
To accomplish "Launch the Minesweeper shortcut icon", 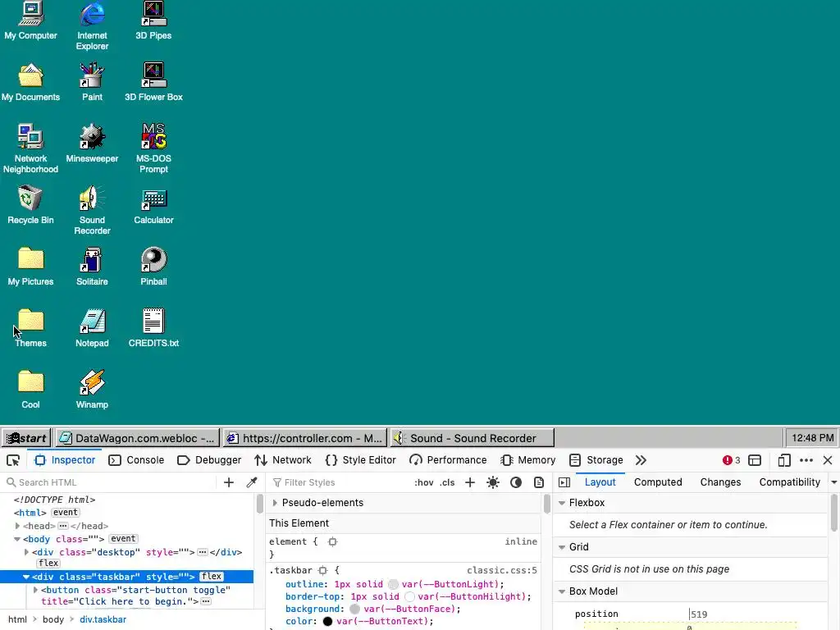I will [92, 143].
